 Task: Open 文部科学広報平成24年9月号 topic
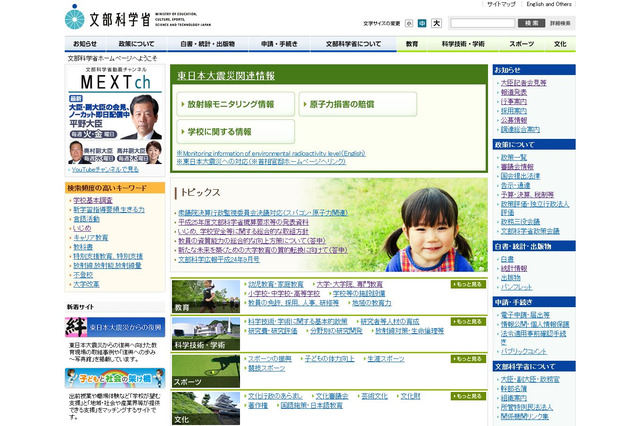219,260
